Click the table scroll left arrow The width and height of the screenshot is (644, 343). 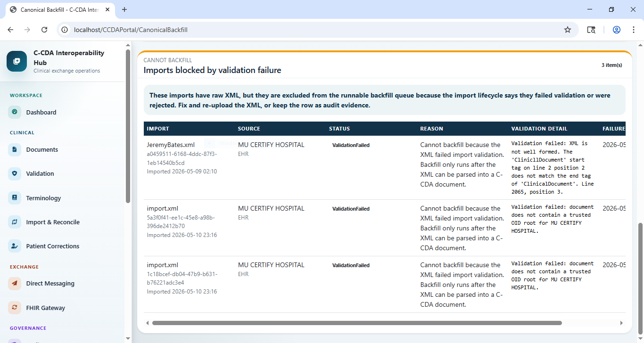pos(148,323)
